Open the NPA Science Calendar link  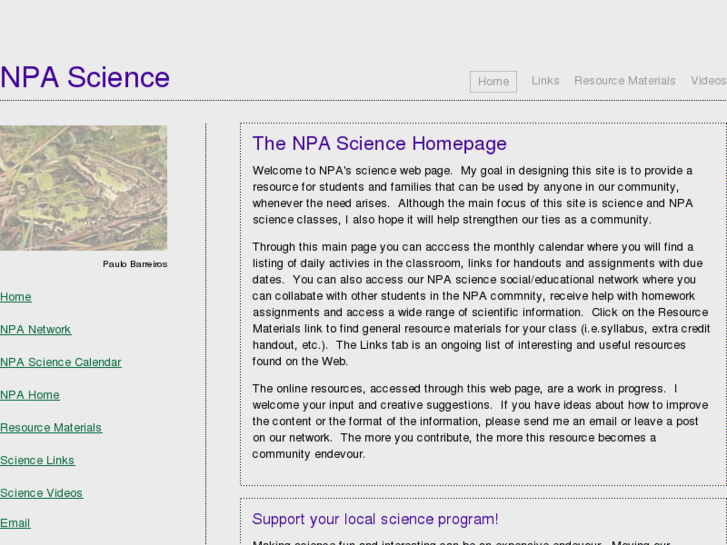(60, 362)
